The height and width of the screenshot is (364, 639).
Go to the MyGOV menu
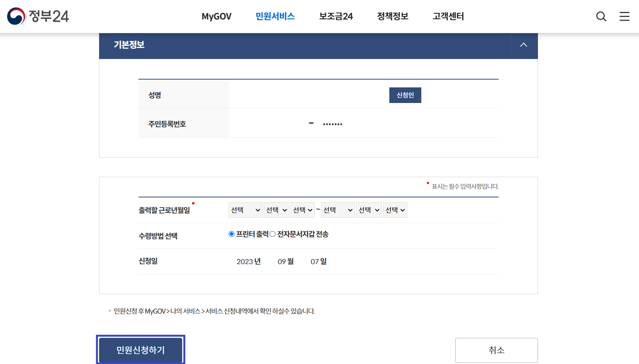coord(216,16)
